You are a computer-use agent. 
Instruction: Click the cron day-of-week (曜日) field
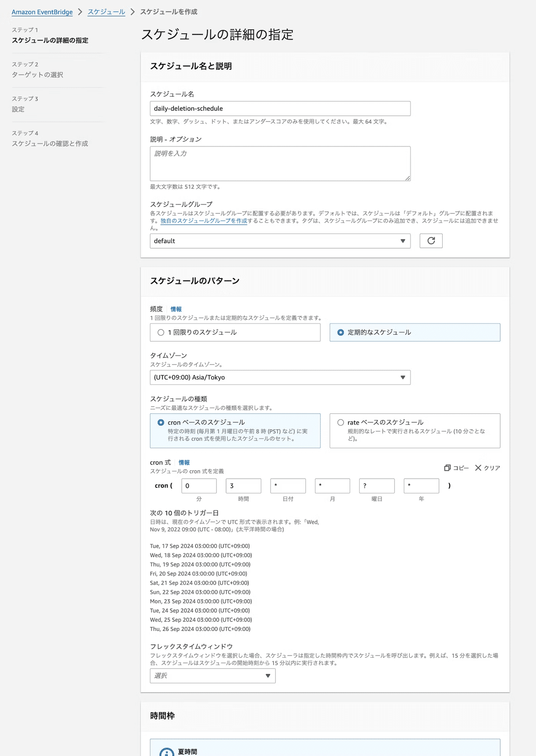pyautogui.click(x=377, y=486)
